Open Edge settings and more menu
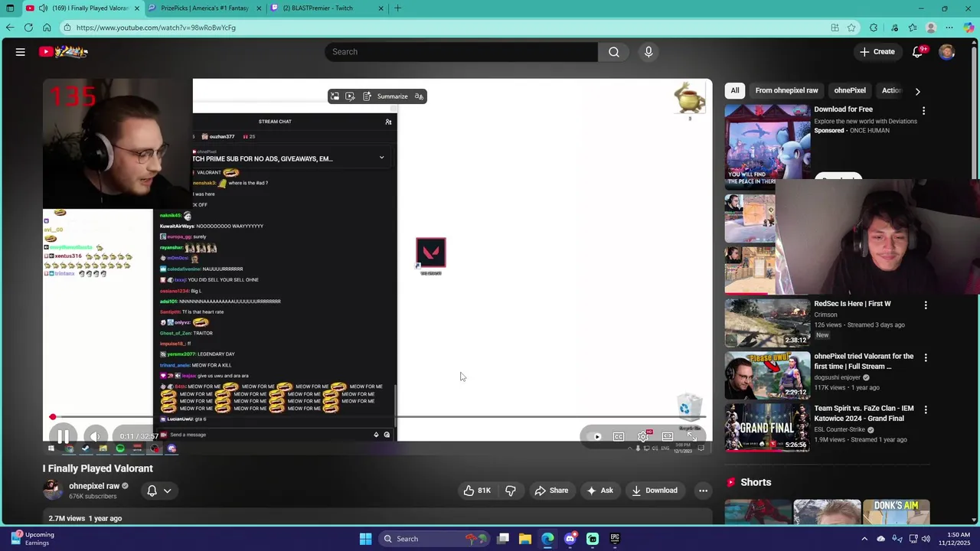 coord(949,28)
